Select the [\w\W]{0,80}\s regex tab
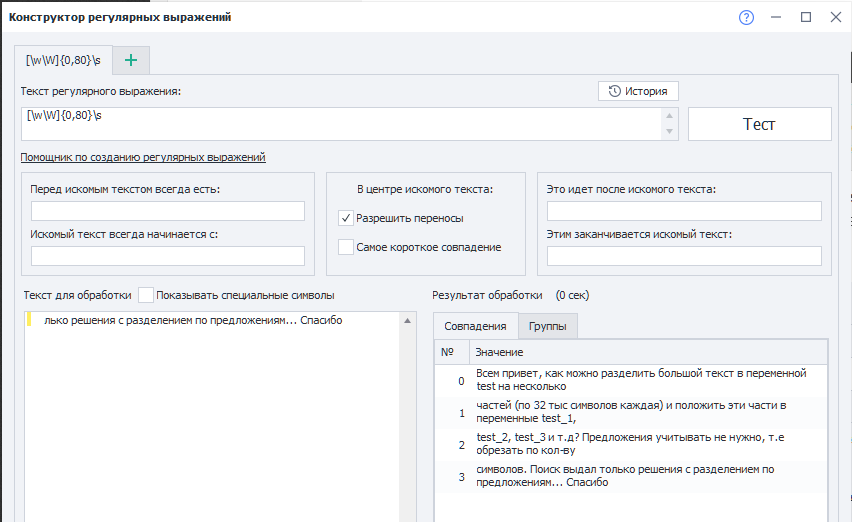This screenshot has height=522, width=852. 63,60
